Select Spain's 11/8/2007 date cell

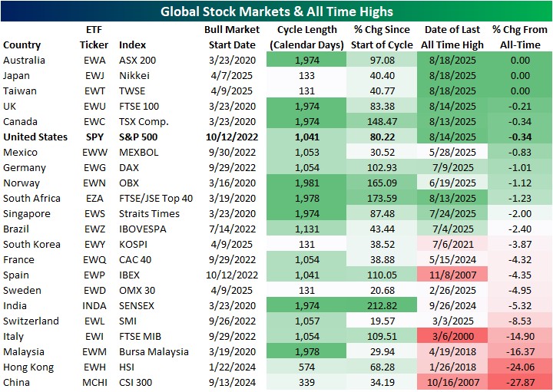(x=453, y=275)
